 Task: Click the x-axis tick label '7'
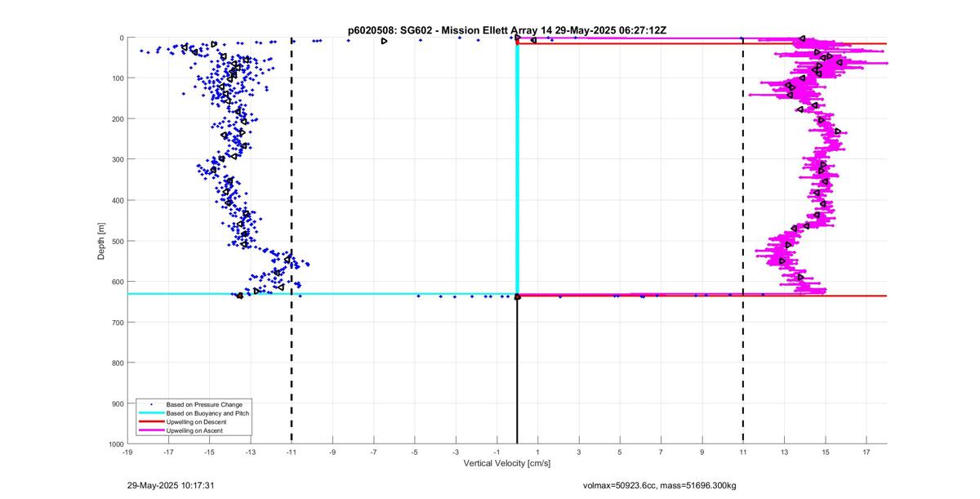tap(661, 452)
